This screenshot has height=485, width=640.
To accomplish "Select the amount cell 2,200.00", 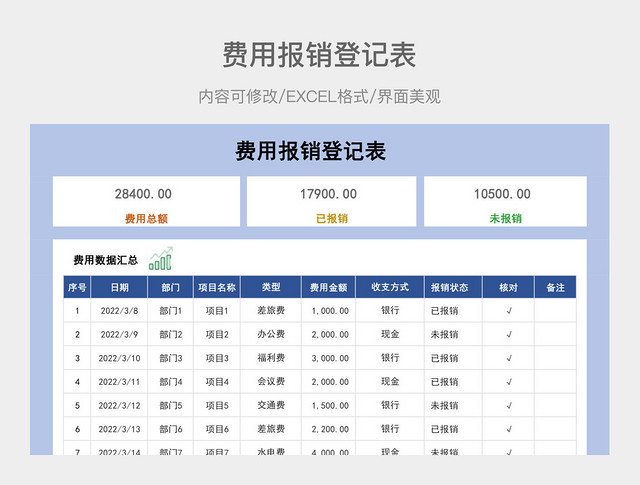I will (330, 429).
